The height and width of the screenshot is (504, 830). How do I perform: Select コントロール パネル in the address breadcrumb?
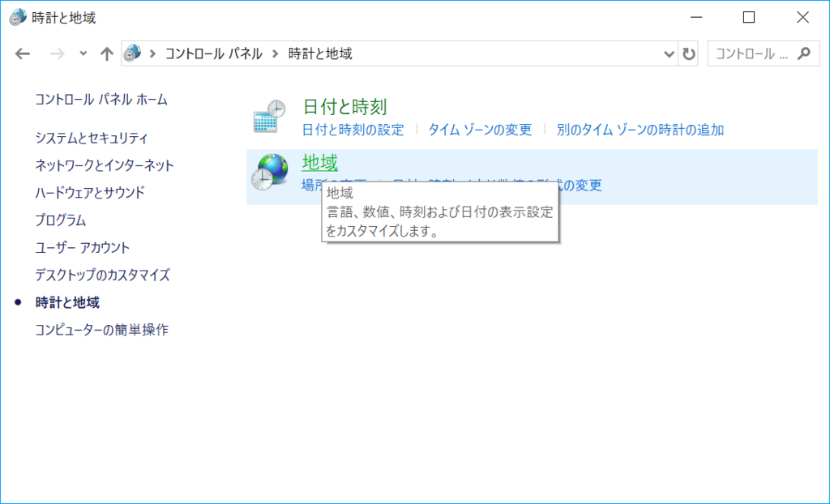tap(213, 53)
